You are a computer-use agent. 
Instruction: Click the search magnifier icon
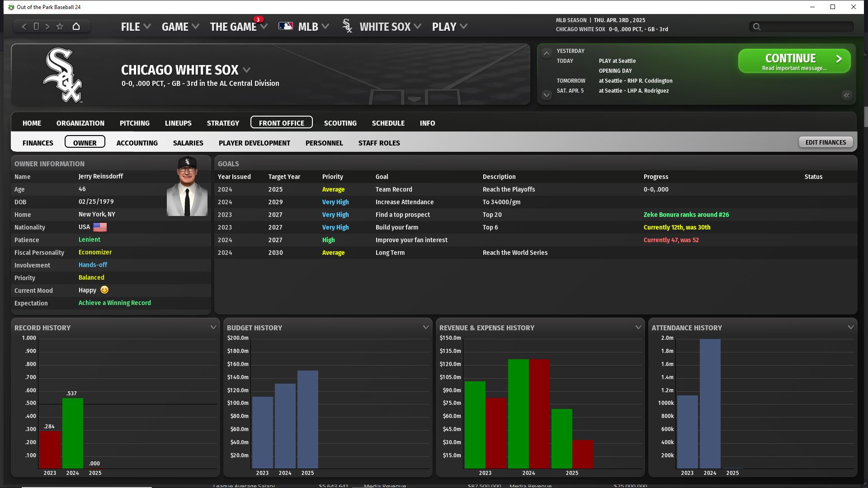pos(757,27)
